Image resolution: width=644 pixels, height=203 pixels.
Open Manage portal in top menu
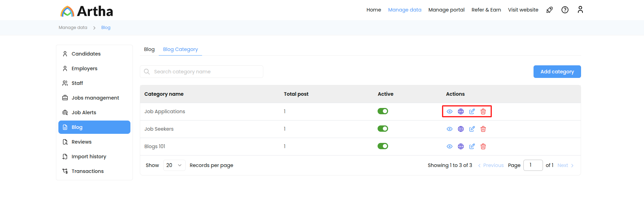(x=446, y=10)
